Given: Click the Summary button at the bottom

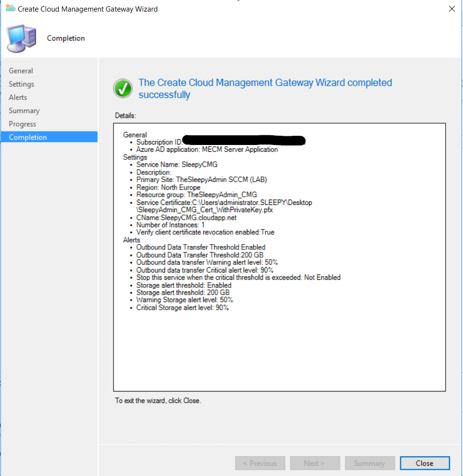Looking at the screenshot, I should pyautogui.click(x=369, y=463).
